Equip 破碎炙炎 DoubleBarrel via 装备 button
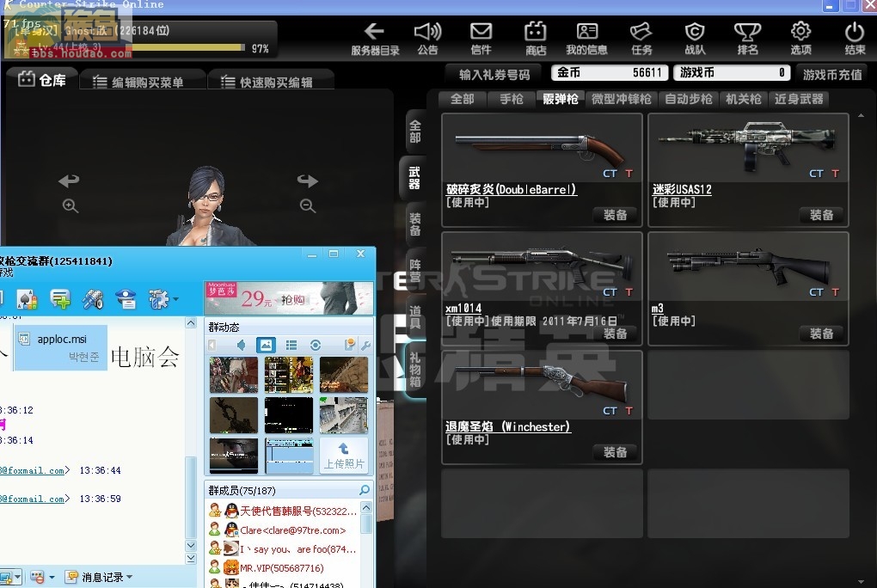Screen dimensions: 877x588 616,215
